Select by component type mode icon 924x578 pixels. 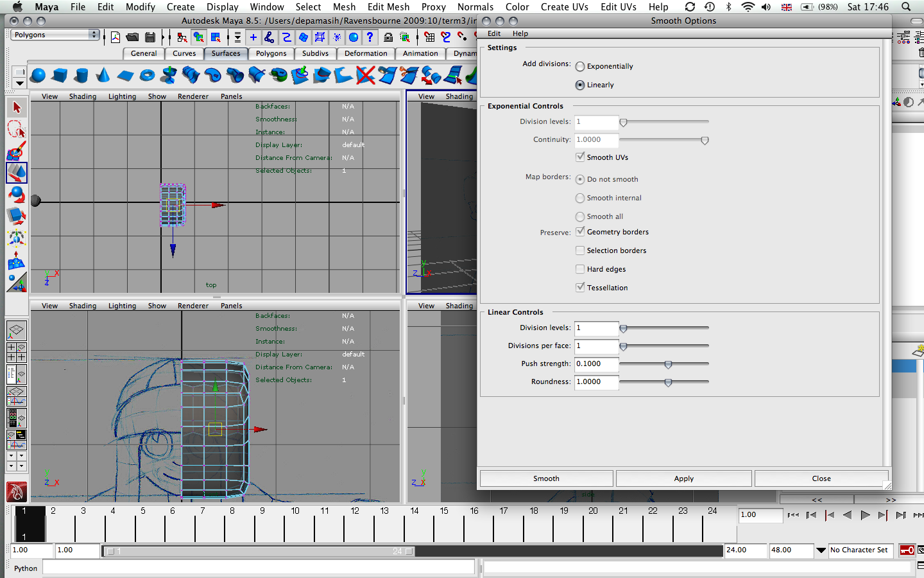[x=216, y=37]
